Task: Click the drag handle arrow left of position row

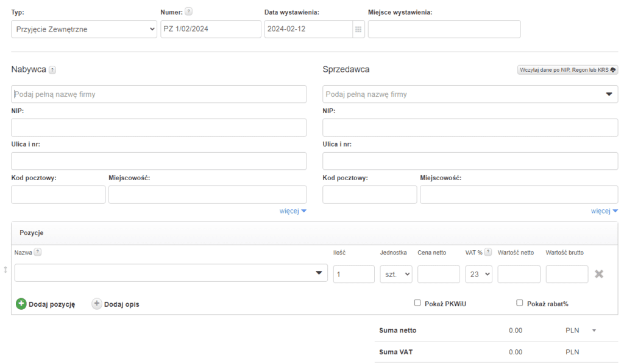Action: [x=5, y=269]
